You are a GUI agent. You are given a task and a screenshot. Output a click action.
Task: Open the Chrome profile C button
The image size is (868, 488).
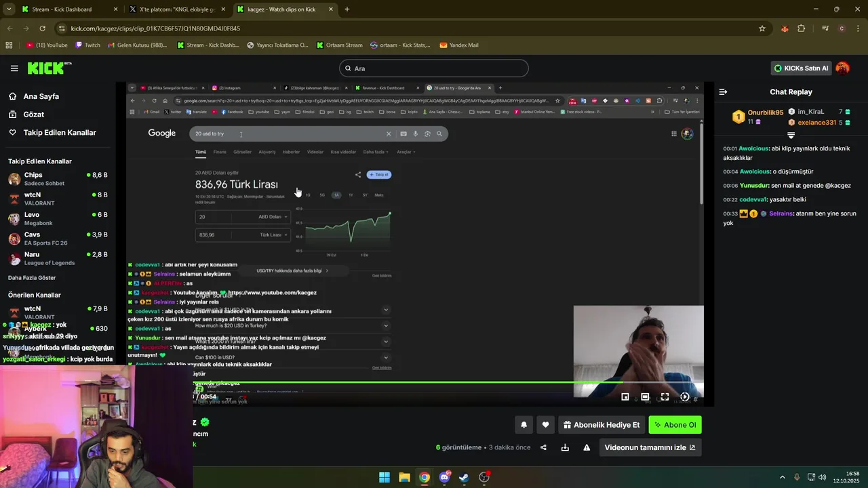[x=842, y=28]
